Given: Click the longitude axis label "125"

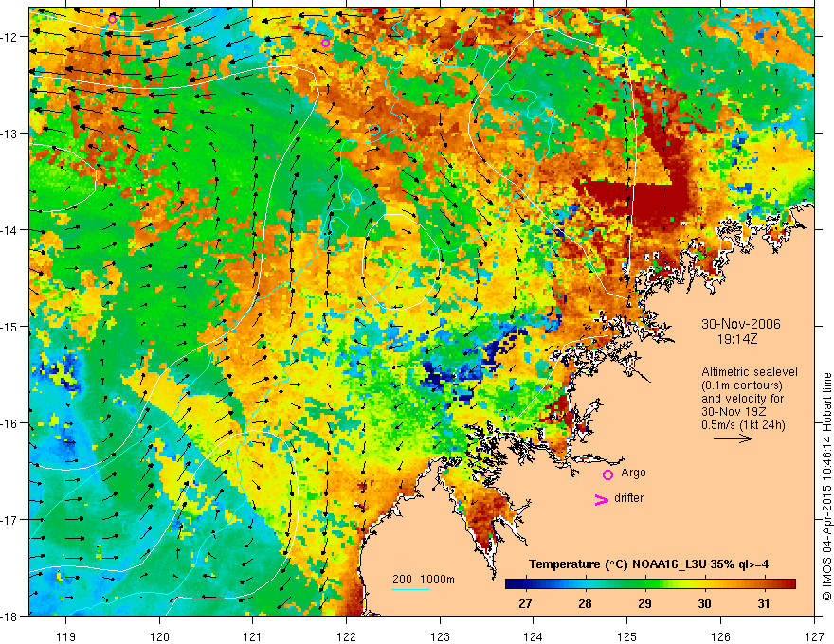Looking at the screenshot, I should 627,636.
